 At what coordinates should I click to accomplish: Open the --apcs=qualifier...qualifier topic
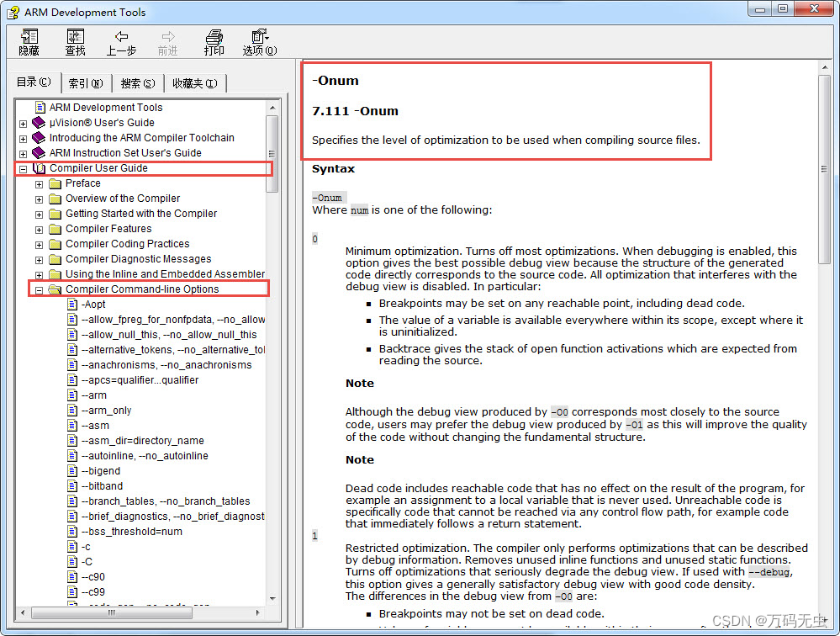(x=140, y=380)
